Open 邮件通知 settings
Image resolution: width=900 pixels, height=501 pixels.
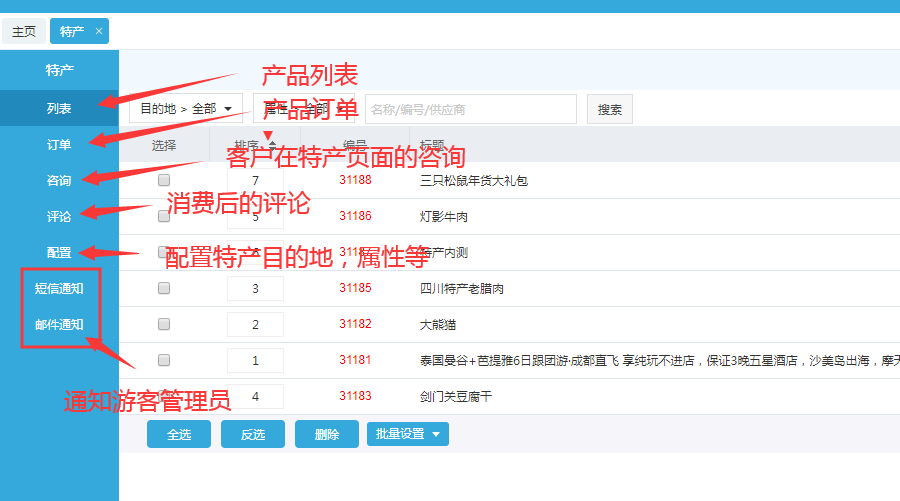(x=59, y=324)
